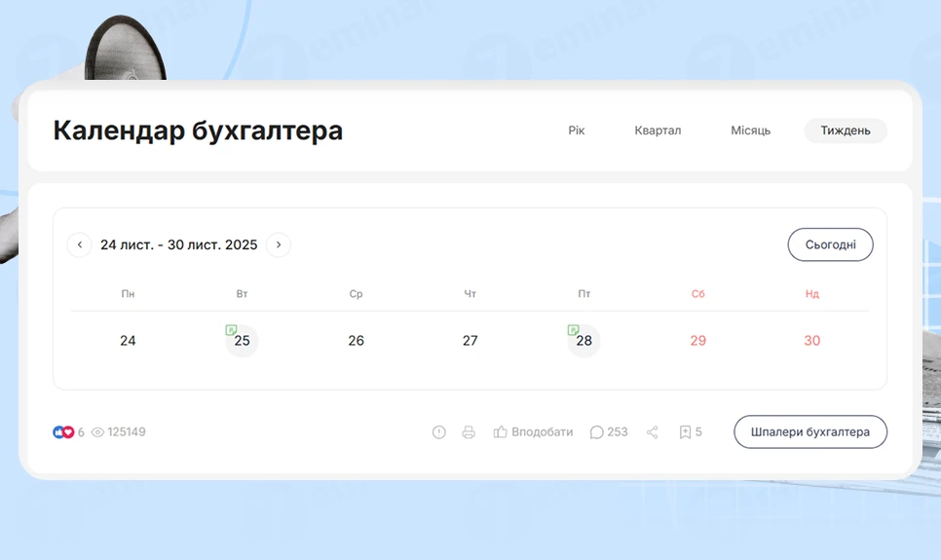Viewport: 941px width, 560px height.
Task: Click the Пн weekday header
Action: click(128, 294)
